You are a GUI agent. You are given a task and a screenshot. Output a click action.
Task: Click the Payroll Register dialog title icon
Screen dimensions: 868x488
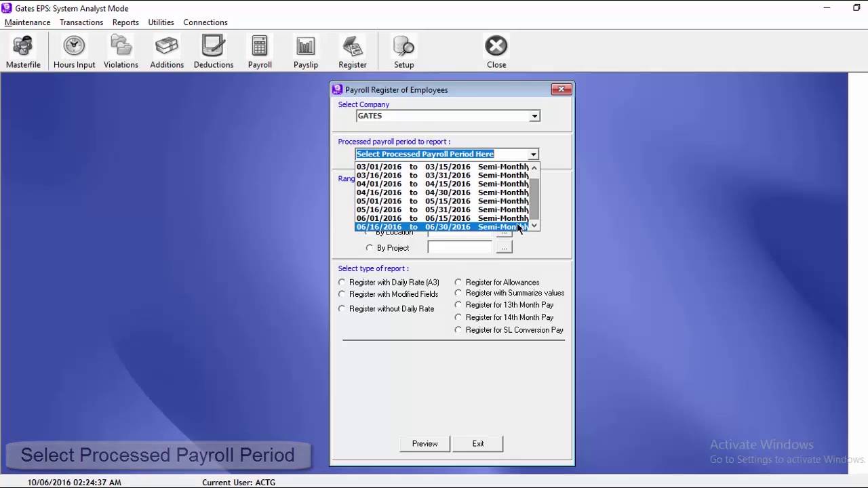337,89
